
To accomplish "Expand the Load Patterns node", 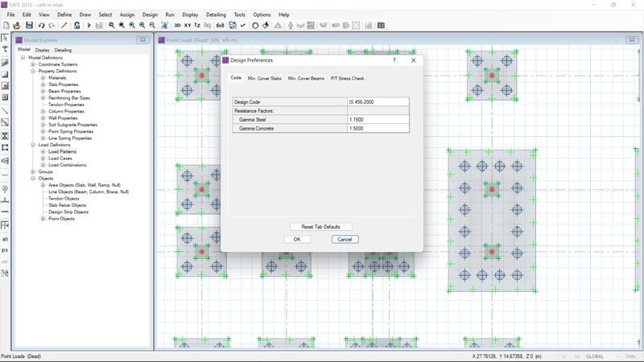I will click(x=43, y=151).
